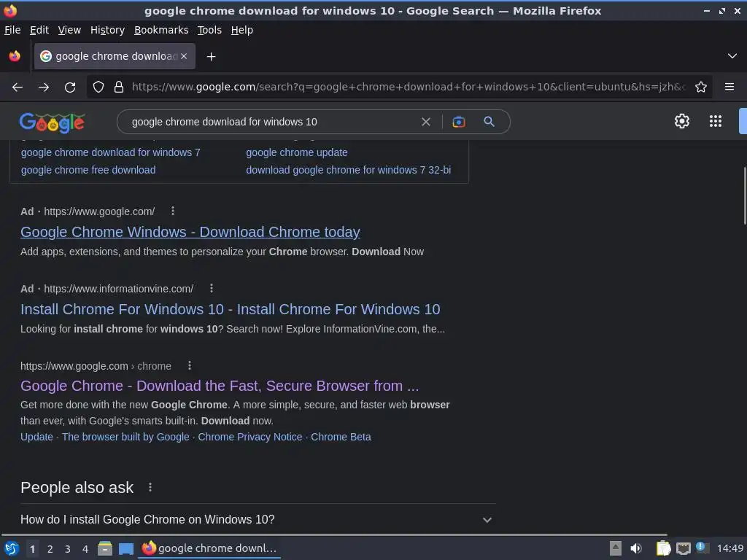Focus the Firefox URL address bar
This screenshot has width=747, height=560.
(409, 87)
